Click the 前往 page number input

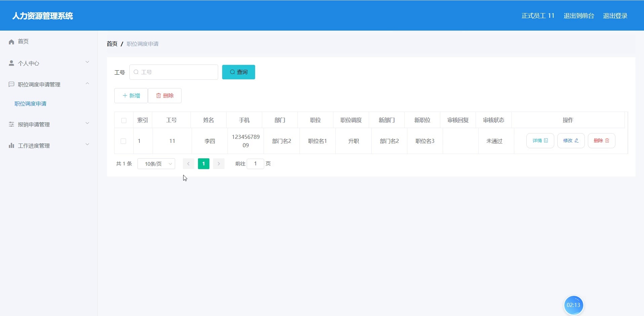pos(255,164)
